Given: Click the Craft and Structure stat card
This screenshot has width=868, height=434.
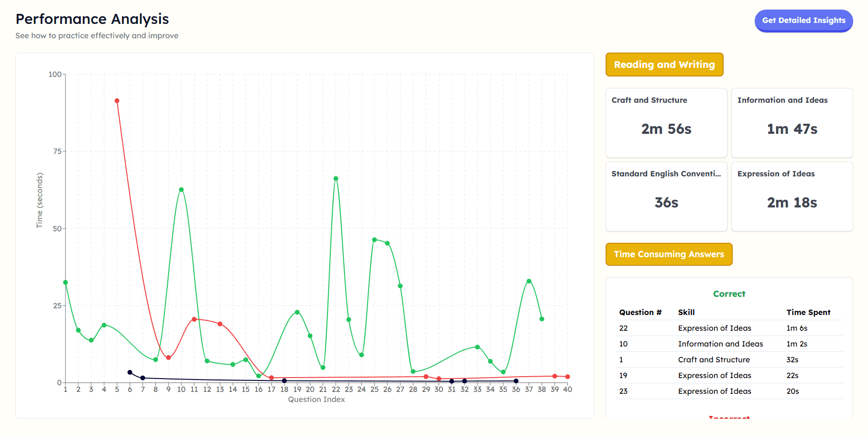Looking at the screenshot, I should [x=666, y=123].
